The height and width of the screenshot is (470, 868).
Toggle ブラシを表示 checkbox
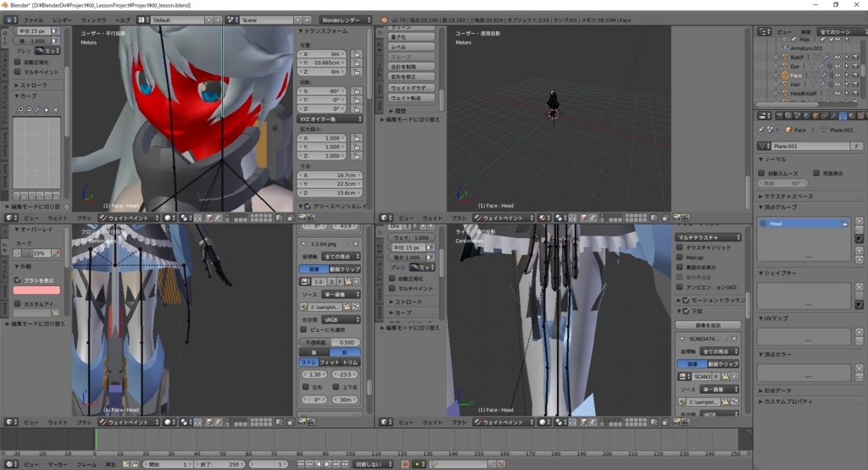point(17,280)
